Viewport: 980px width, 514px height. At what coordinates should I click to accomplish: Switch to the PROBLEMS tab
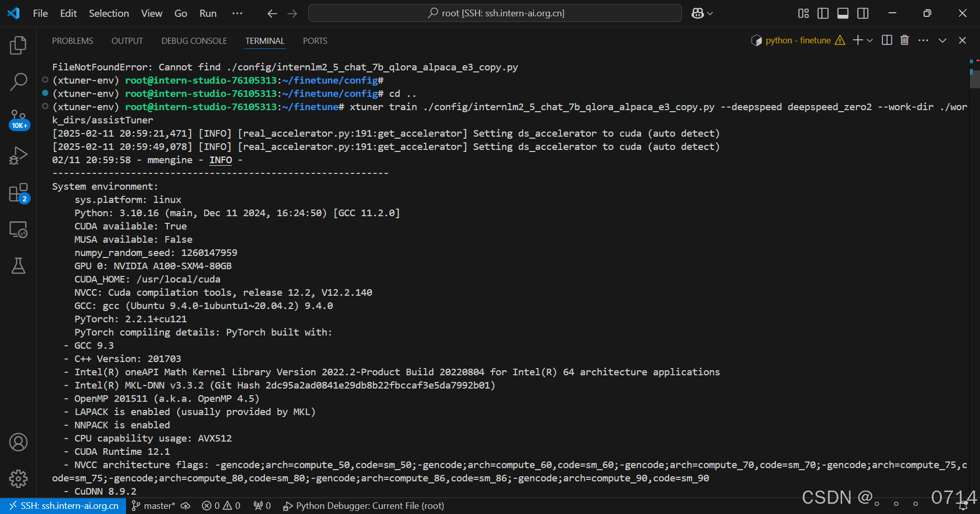(x=72, y=41)
